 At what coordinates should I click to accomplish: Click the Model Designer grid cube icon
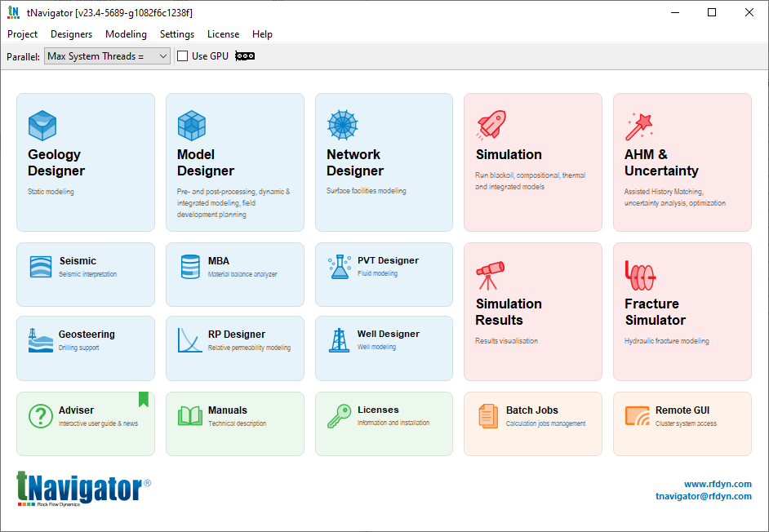(191, 125)
